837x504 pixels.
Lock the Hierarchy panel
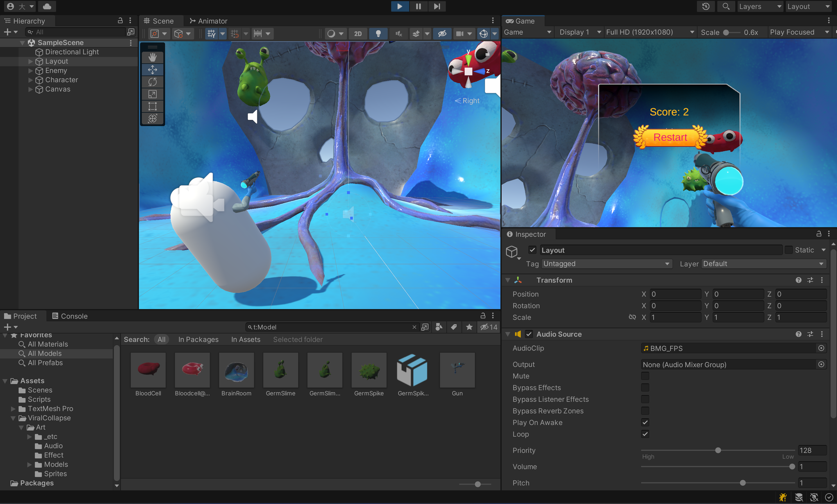coord(120,21)
